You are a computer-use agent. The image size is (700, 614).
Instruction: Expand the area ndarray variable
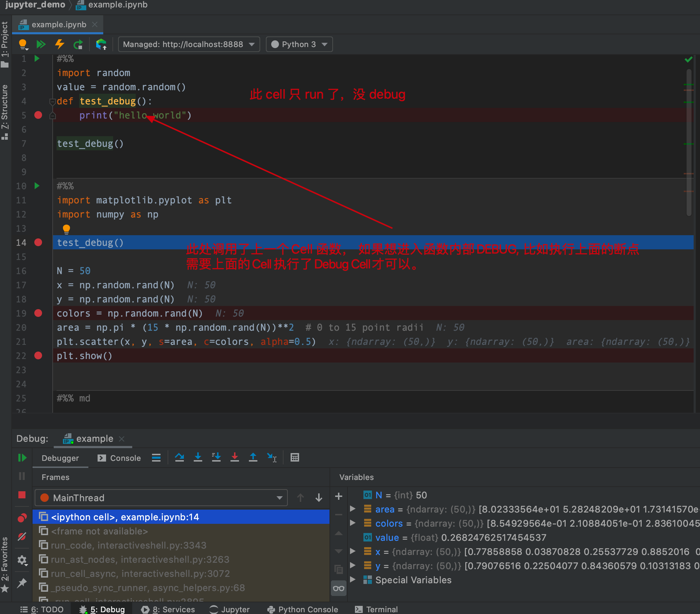[x=352, y=509]
